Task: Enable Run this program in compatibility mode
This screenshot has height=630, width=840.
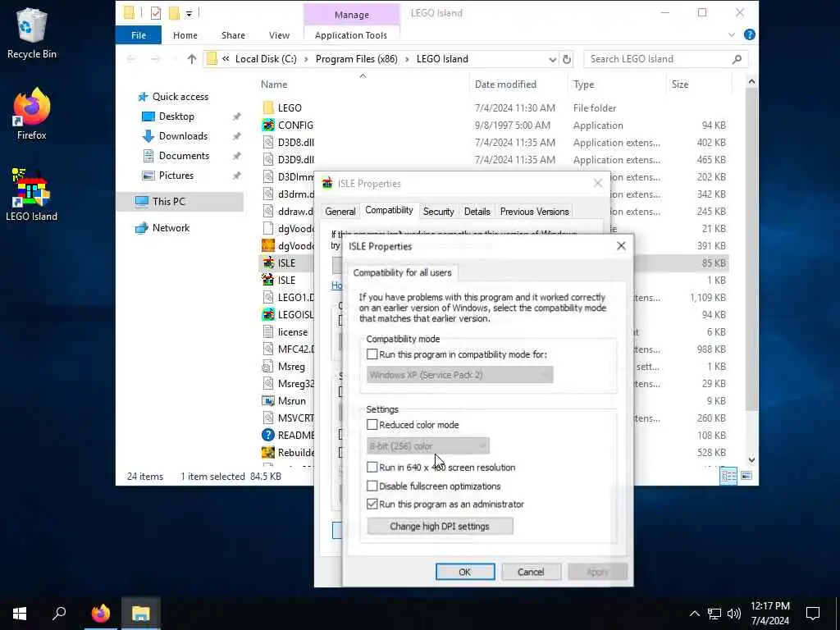Action: click(372, 354)
